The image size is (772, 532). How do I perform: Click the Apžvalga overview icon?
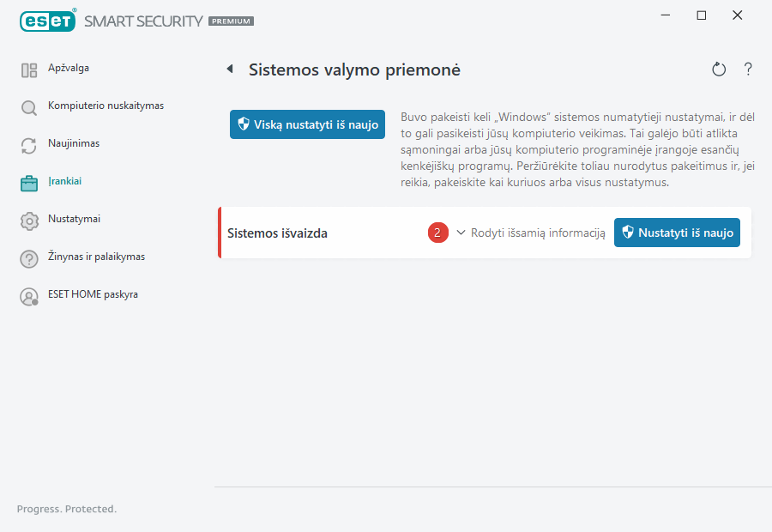[29, 70]
